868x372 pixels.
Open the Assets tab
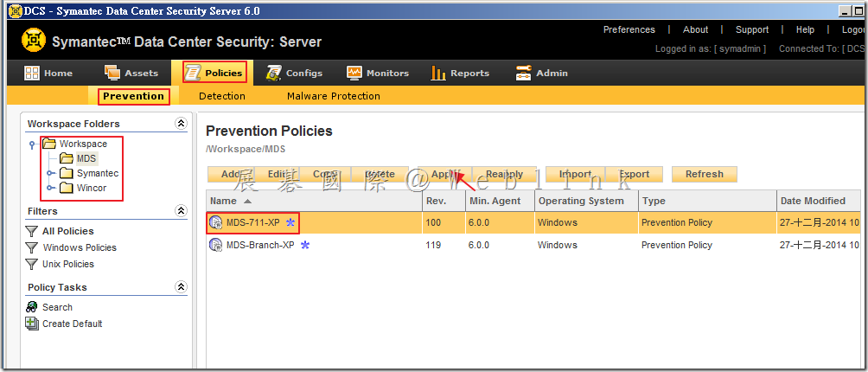[x=131, y=73]
